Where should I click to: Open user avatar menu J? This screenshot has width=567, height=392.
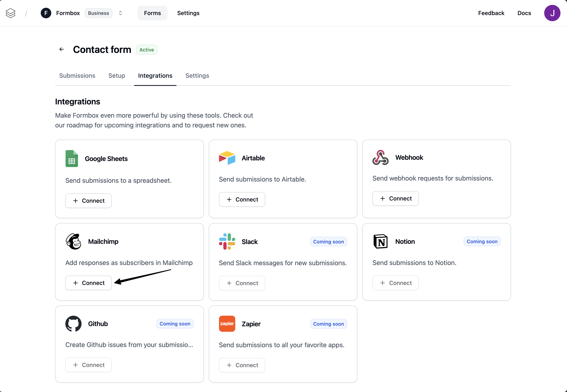552,13
